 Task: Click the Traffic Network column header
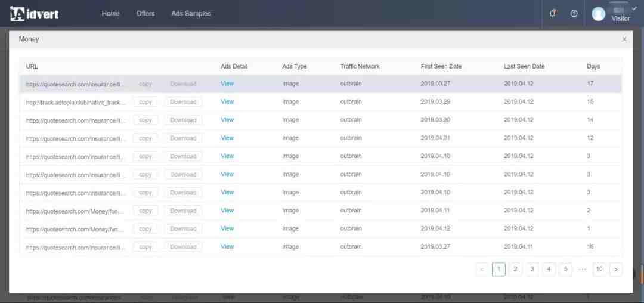(x=360, y=67)
